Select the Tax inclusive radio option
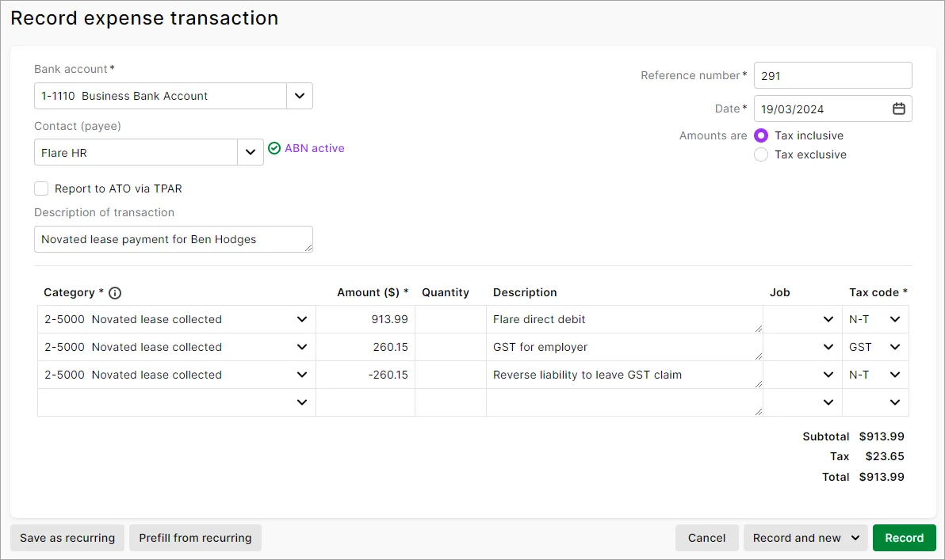Image resolution: width=945 pixels, height=560 pixels. pyautogui.click(x=761, y=135)
